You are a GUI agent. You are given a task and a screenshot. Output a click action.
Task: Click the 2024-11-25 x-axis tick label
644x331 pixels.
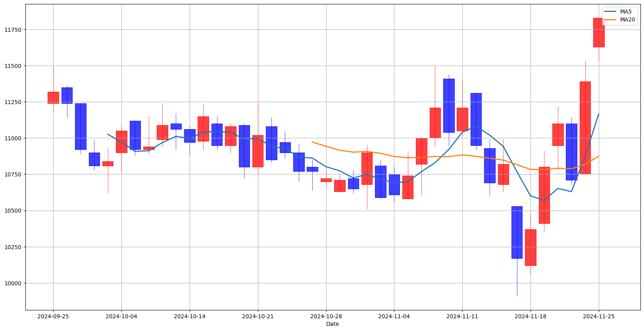[x=599, y=316]
